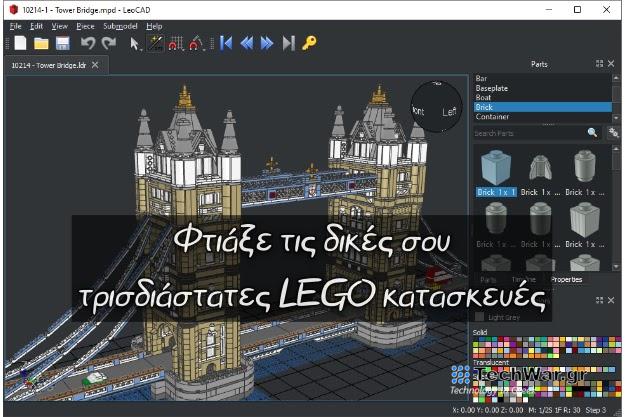Click the search magnifier in Parts panel
Image resolution: width=625 pixels, height=417 pixels.
click(592, 132)
